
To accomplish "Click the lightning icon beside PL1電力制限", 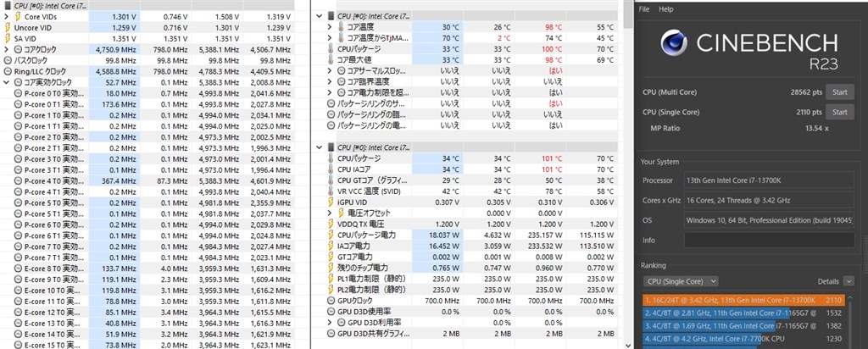I will click(x=331, y=279).
